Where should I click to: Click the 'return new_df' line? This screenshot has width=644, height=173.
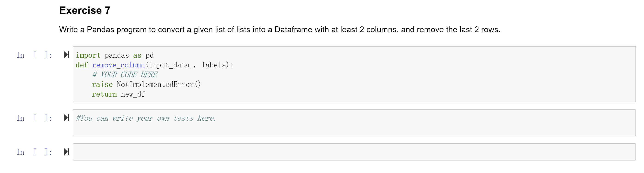[x=118, y=94]
